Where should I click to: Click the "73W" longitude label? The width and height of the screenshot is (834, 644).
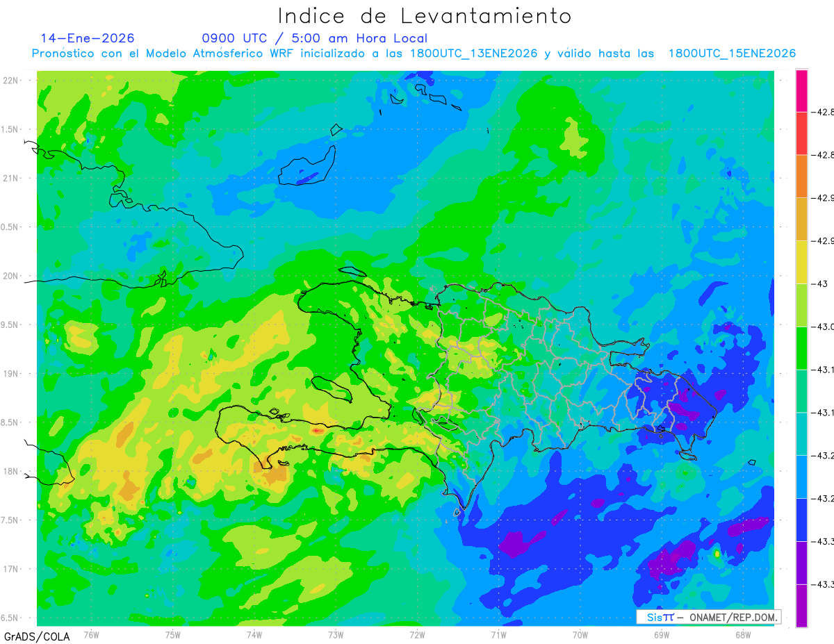(336, 634)
